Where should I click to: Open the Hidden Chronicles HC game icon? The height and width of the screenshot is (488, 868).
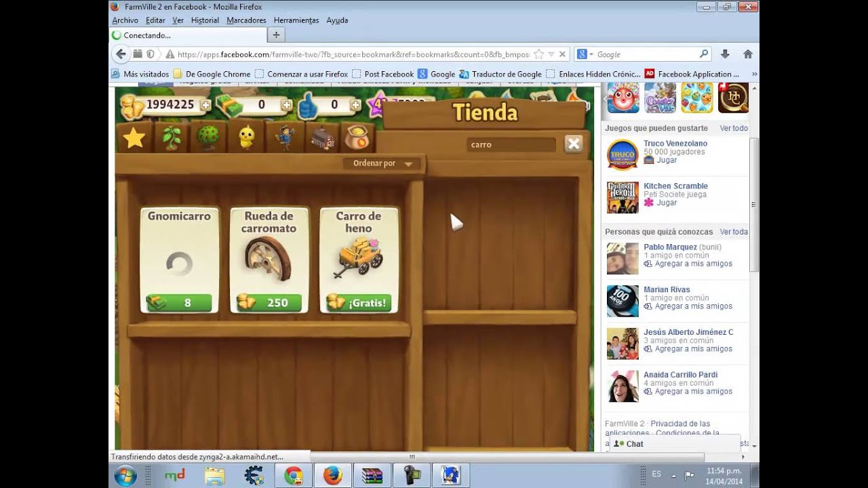pos(733,98)
